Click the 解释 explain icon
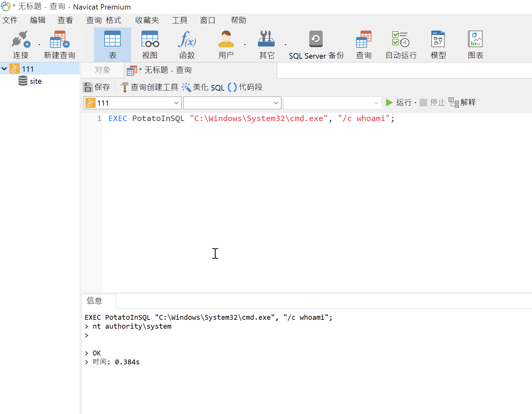 454,103
